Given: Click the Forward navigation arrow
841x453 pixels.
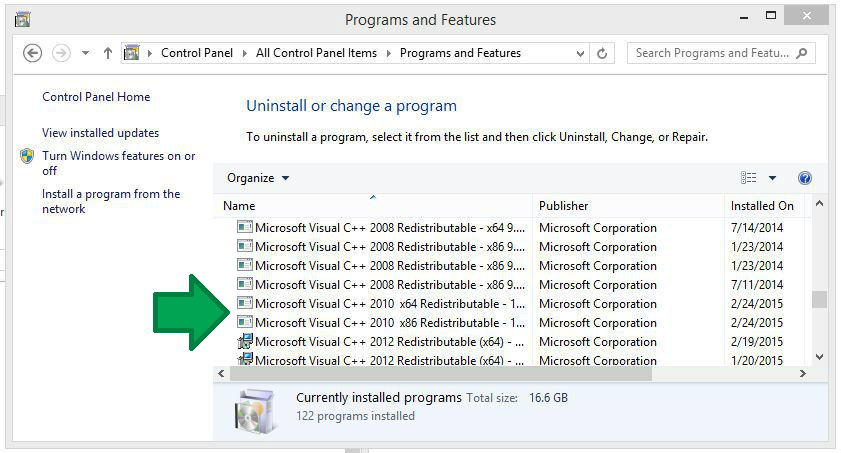Looking at the screenshot, I should click(61, 54).
